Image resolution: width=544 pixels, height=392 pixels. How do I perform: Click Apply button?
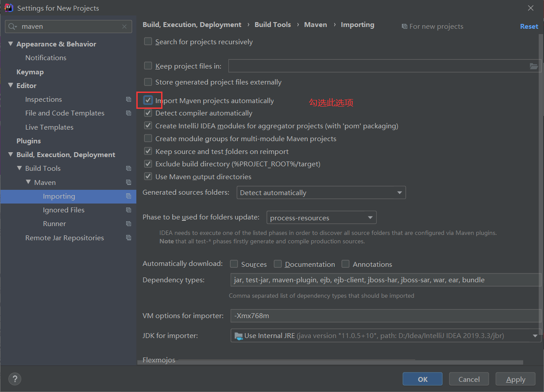point(516,379)
